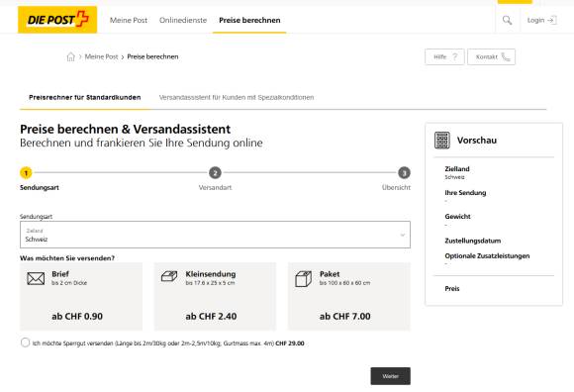Viewport: 574px width, 392px height.
Task: Switch to Preisrechner für Standardkunden tab
Action: [x=85, y=97]
